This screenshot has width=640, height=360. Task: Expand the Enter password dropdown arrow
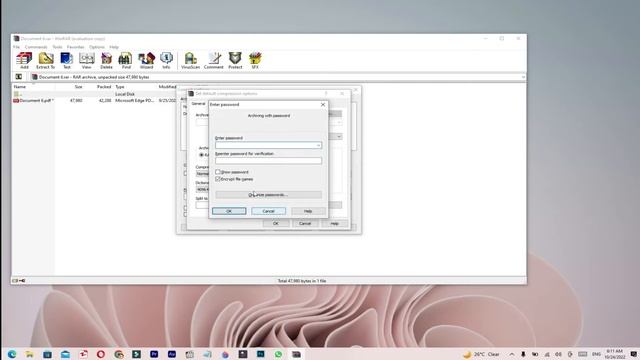click(318, 145)
